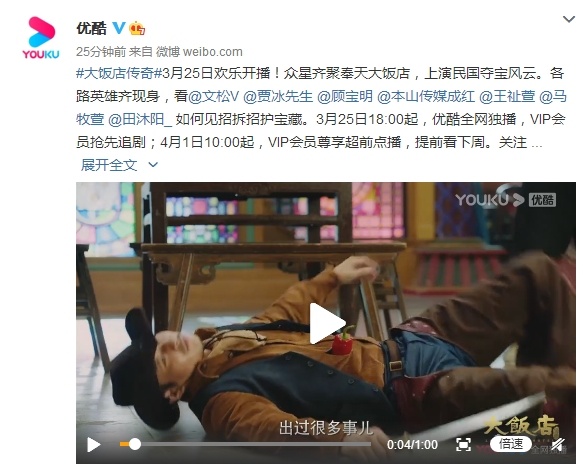Open the @田沐阳_ mention link
Image resolution: width=587 pixels, height=470 pixels.
pos(140,119)
